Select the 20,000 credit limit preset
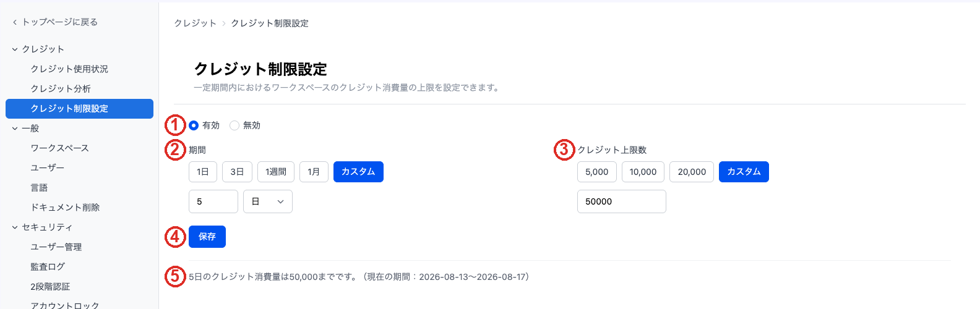 pyautogui.click(x=692, y=172)
